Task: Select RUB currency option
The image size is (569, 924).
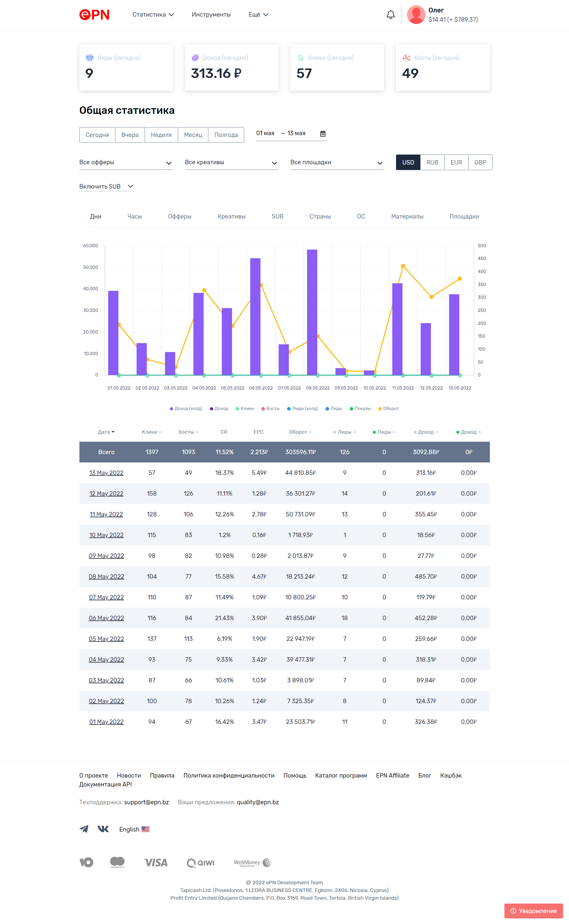Action: [x=432, y=162]
